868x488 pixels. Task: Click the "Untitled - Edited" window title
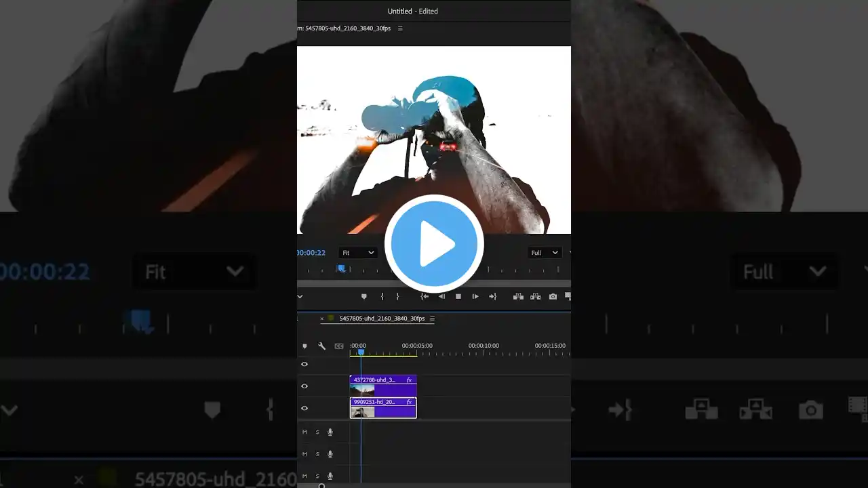point(413,12)
